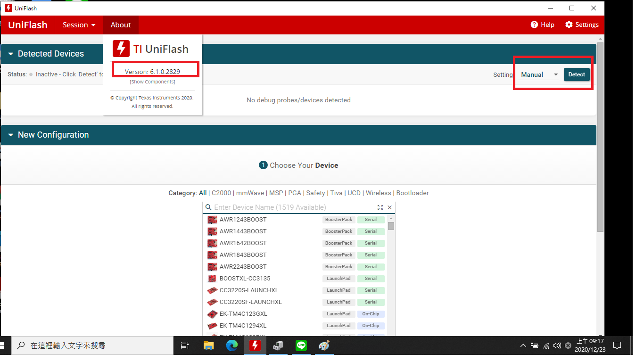644x362 pixels.
Task: Click the AWR1243BOOST board icon
Action: click(212, 220)
